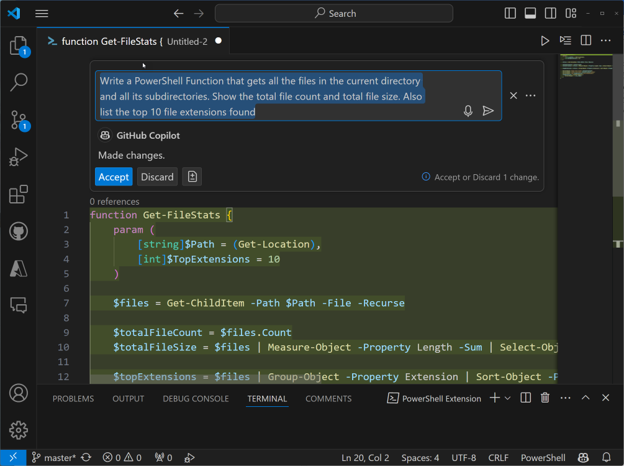Split the editor to the right
This screenshot has width=624, height=466.
(586, 40)
